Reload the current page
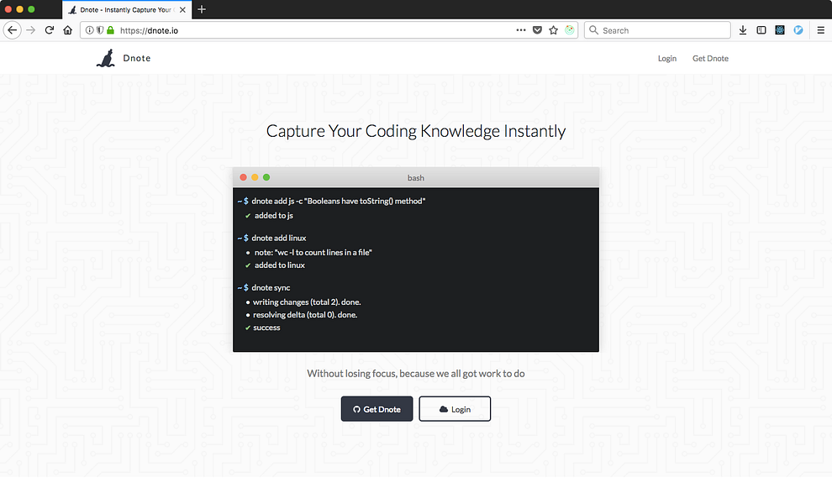Screen dimensions: 832x504 pos(50,30)
